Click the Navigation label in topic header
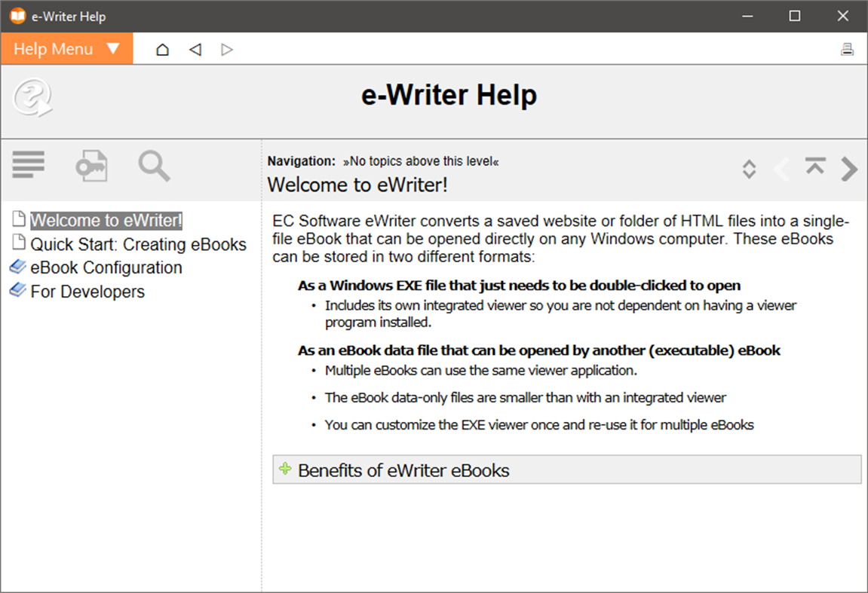Image resolution: width=868 pixels, height=593 pixels. point(301,160)
